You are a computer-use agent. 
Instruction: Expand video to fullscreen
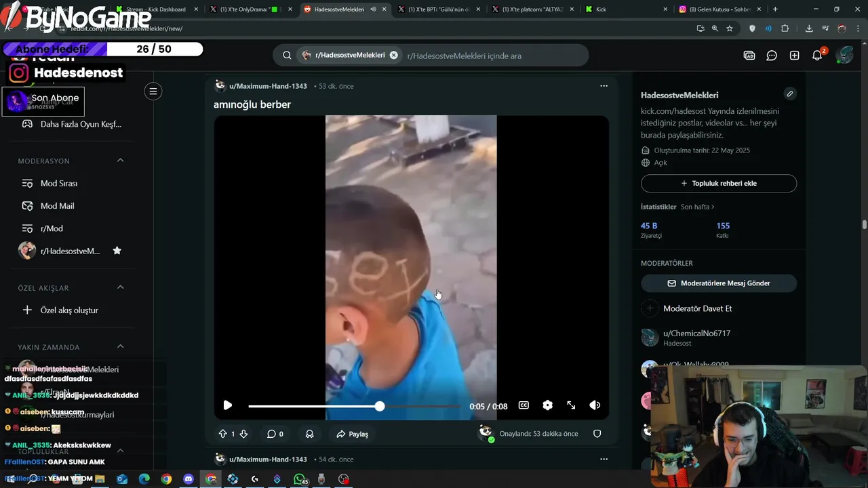click(571, 405)
